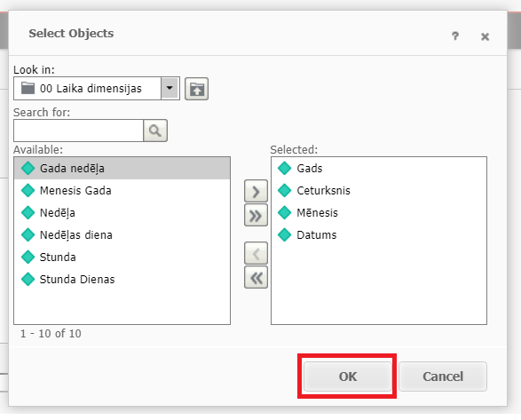Click the Cancel button

[x=443, y=376]
